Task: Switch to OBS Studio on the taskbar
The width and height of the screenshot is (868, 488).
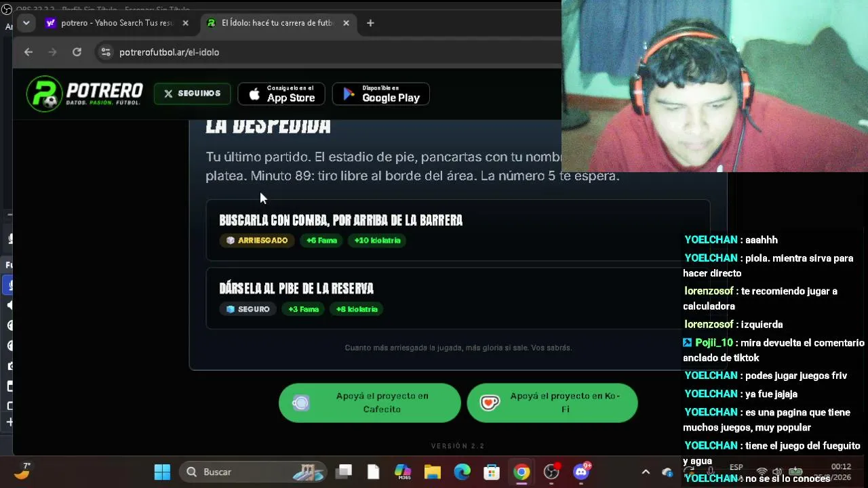Action: tap(551, 472)
